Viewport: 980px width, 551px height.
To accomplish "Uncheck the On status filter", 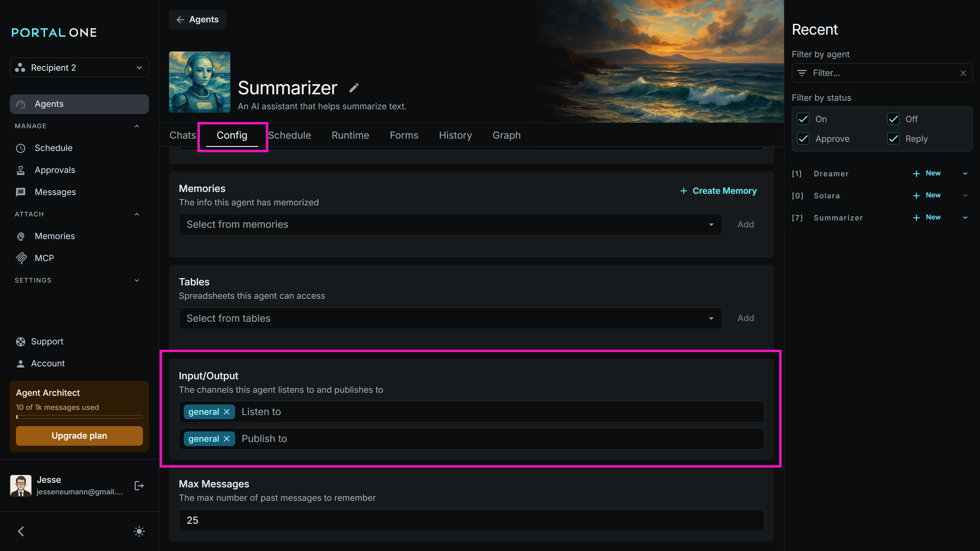I will [x=803, y=119].
